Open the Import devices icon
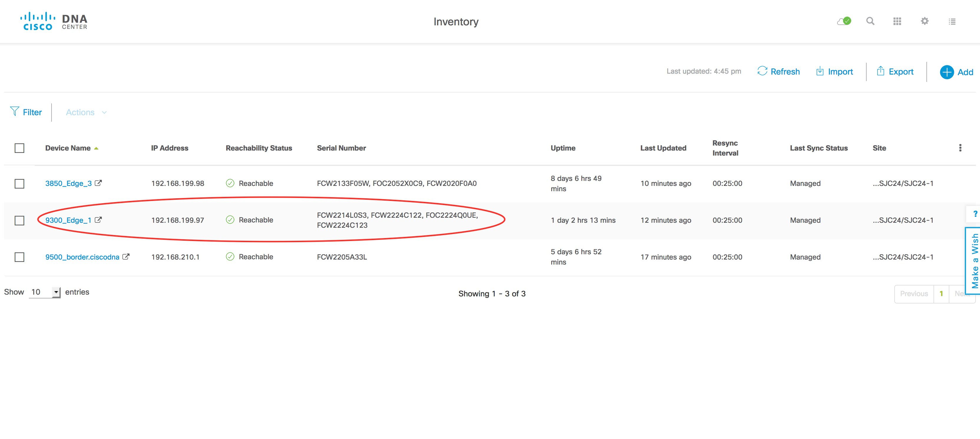This screenshot has width=980, height=439. tap(820, 71)
